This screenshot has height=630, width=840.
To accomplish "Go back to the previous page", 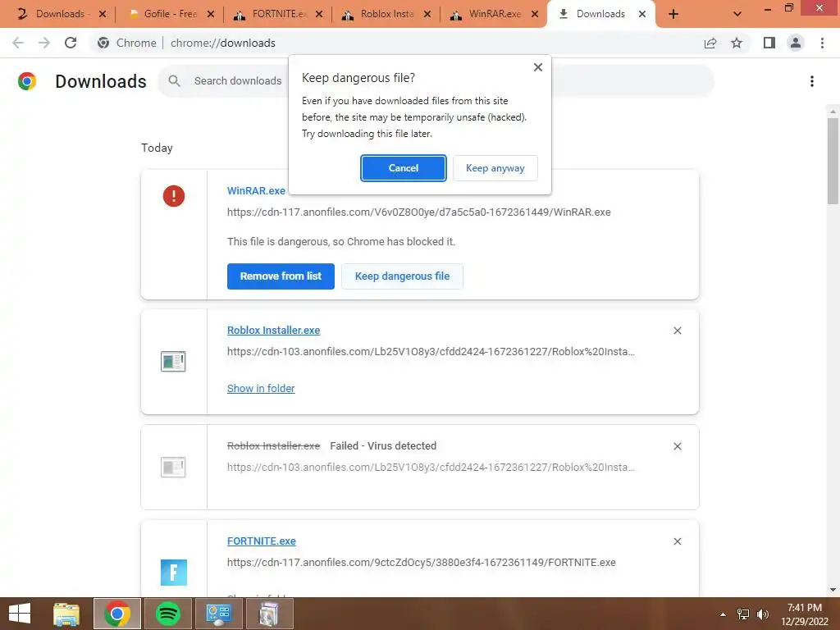I will click(x=18, y=43).
